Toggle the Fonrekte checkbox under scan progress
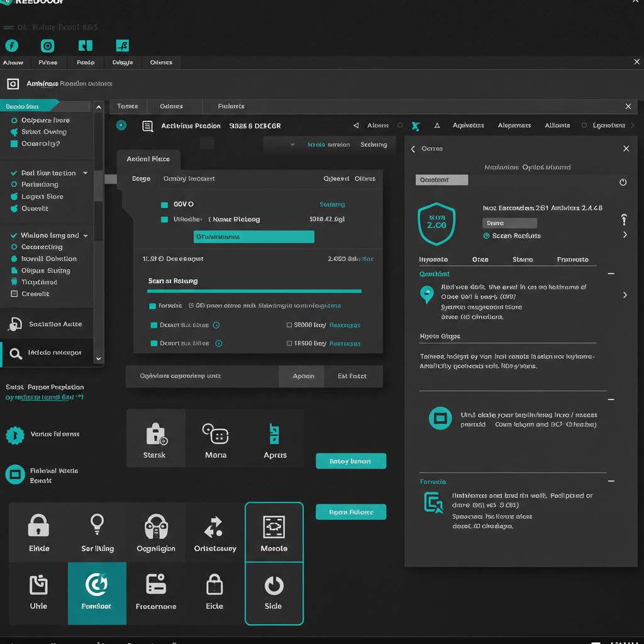This screenshot has width=644, height=644. pos(153,306)
